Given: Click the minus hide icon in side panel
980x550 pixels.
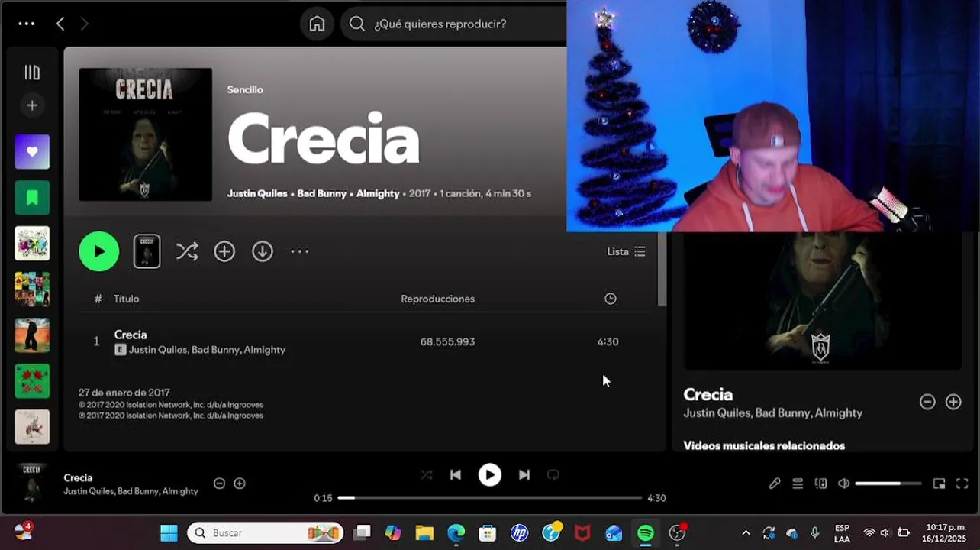Looking at the screenshot, I should pos(927,402).
